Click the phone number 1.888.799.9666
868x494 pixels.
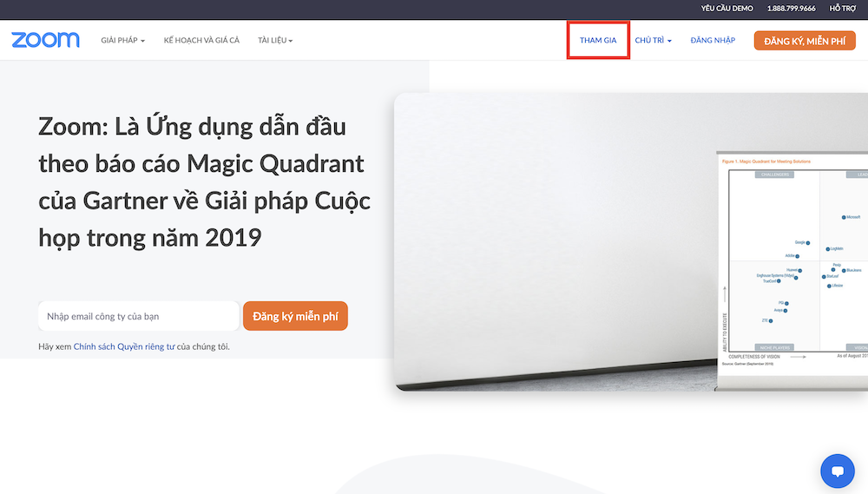[791, 9]
